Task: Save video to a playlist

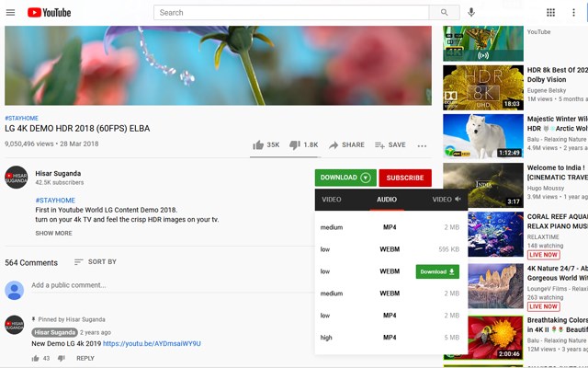Action: [390, 145]
